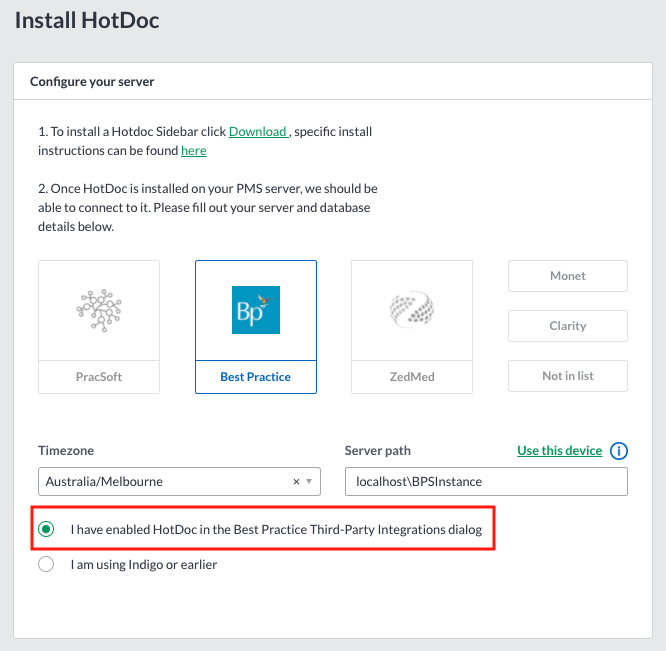Choose the ZedMed label card
The image size is (666, 651).
(x=412, y=377)
